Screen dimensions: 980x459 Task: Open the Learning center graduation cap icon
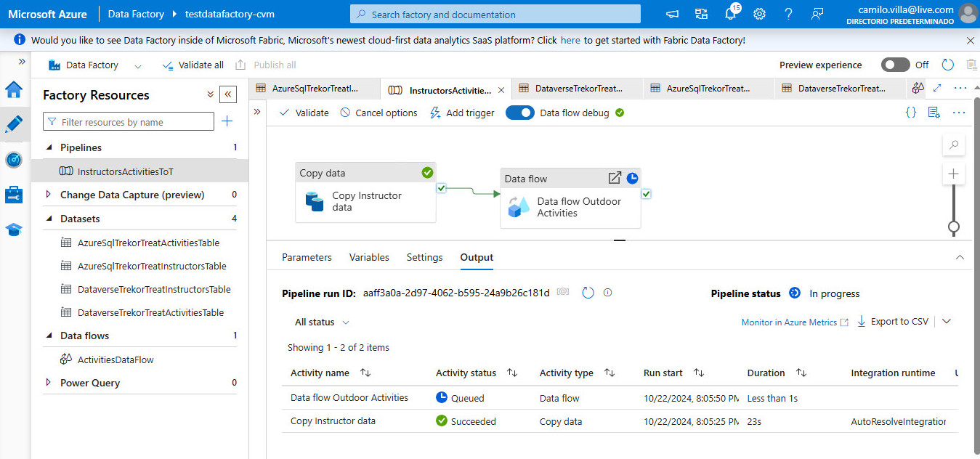point(14,229)
